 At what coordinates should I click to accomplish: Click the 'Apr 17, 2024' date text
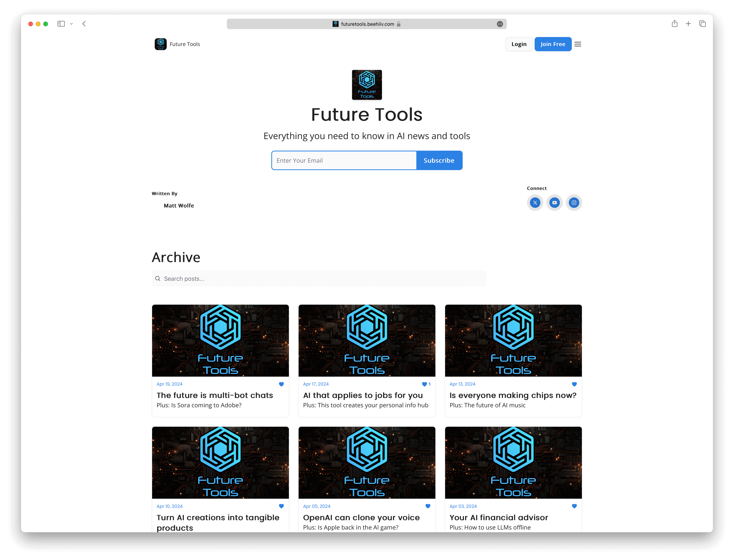[316, 384]
